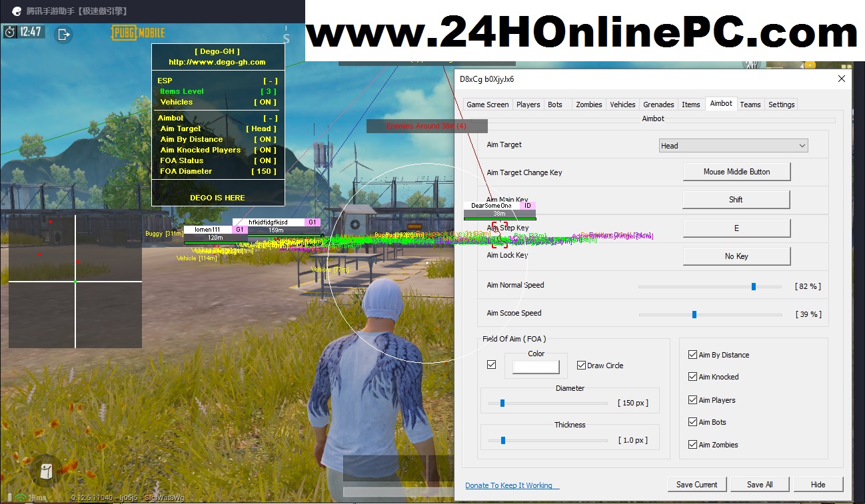865x504 pixels.
Task: Pick the FOA circle Color swatch
Action: 536,367
